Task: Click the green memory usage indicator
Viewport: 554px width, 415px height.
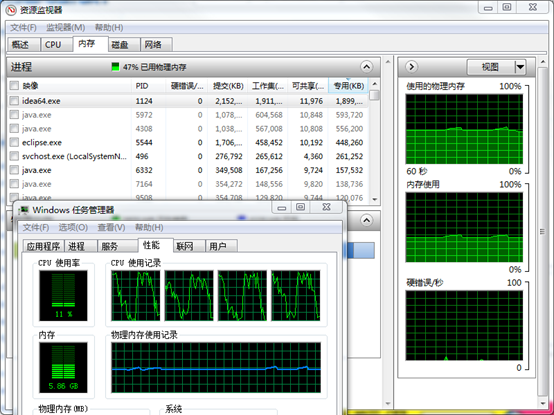Action: pos(115,67)
